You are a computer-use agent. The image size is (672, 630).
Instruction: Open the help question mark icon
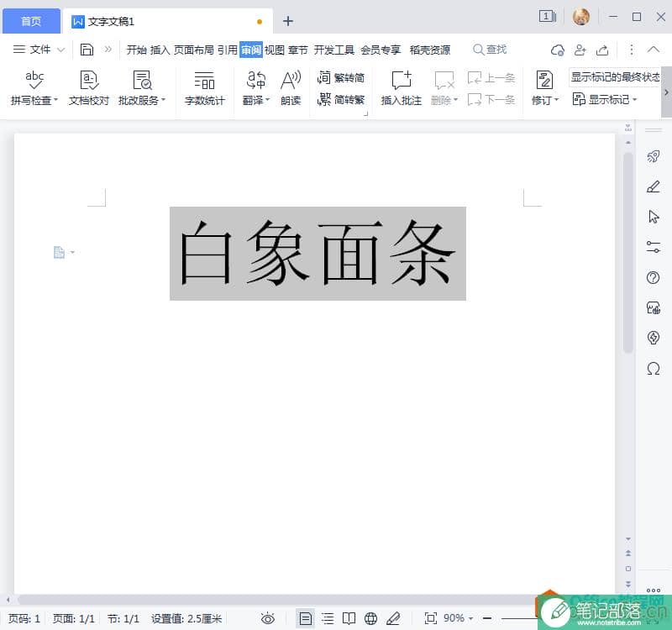pyautogui.click(x=654, y=278)
